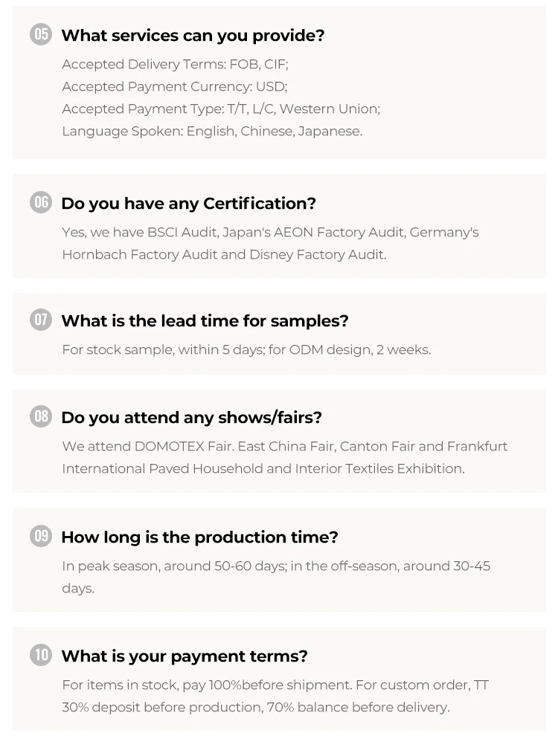558x756 pixels.
Task: Click the 10 number badge icon
Action: 41,655
